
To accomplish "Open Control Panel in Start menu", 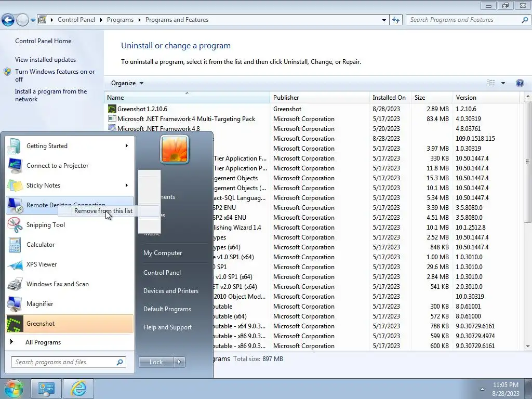I will [162, 273].
